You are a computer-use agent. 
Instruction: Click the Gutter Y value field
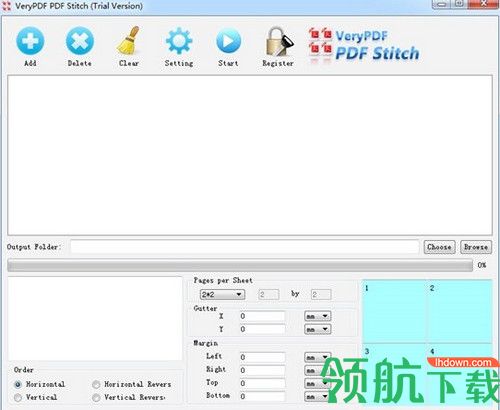tap(262, 329)
